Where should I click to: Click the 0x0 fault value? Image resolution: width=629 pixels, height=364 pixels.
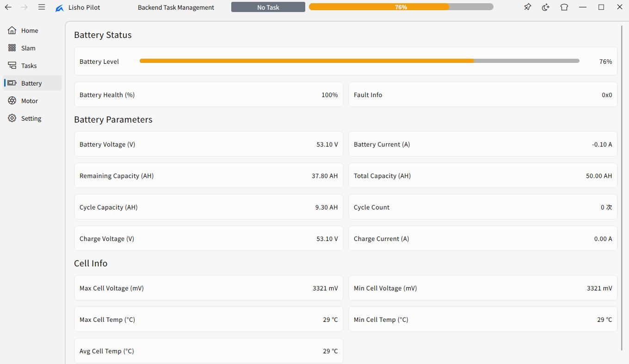click(607, 95)
